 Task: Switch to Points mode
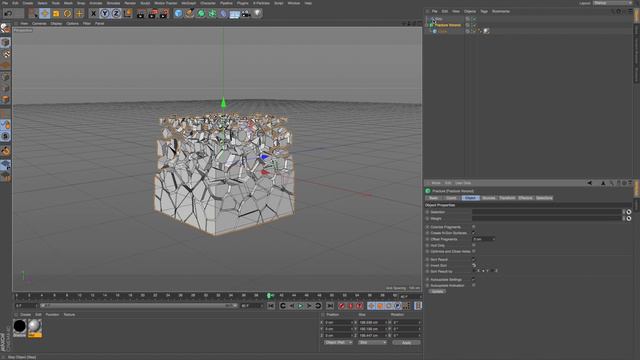[x=5, y=77]
